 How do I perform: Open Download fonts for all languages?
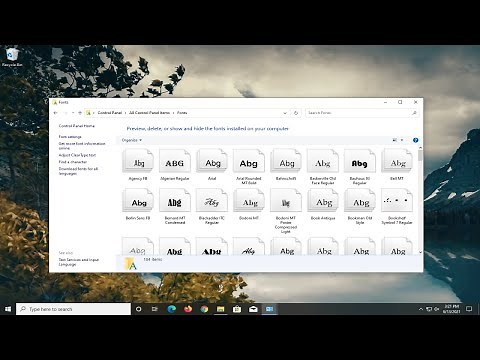point(78,171)
